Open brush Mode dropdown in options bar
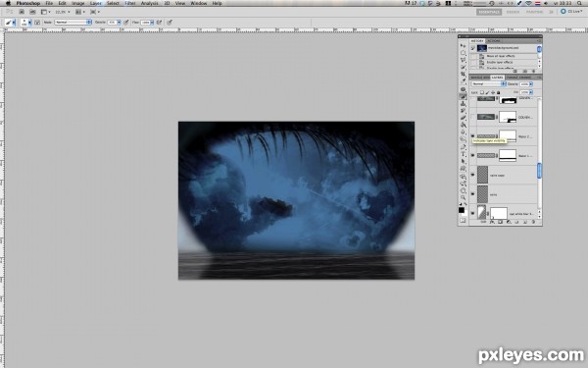The width and height of the screenshot is (588, 368). [73, 23]
